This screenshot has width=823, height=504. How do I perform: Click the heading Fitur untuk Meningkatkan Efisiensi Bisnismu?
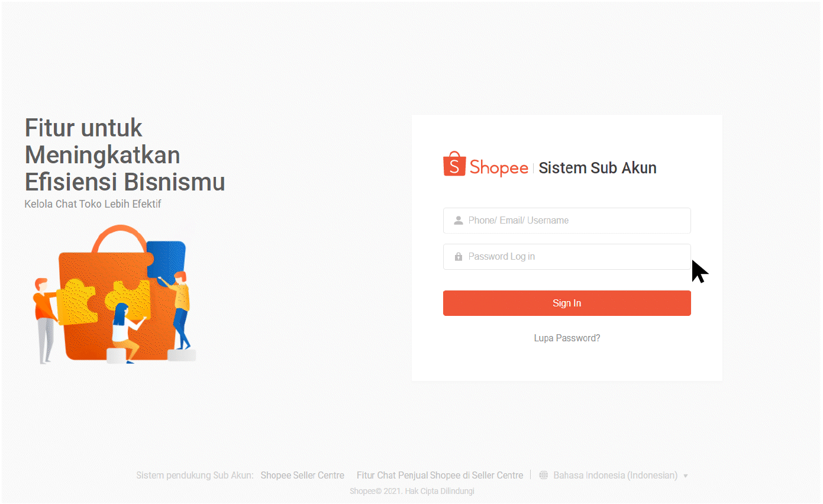pos(125,154)
